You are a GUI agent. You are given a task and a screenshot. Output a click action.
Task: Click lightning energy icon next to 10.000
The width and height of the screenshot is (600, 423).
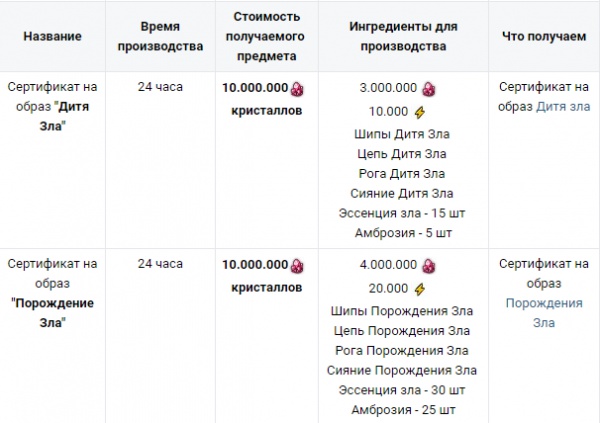click(x=420, y=112)
